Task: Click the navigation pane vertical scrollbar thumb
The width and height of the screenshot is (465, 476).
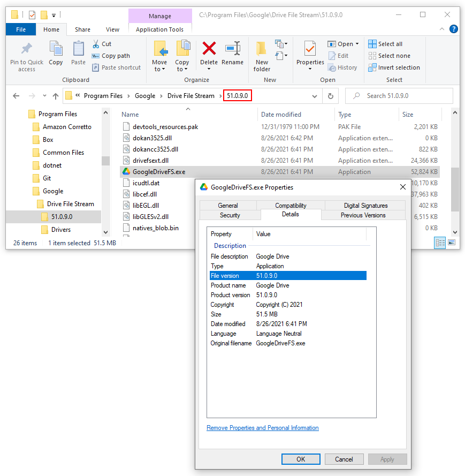Action: 105,161
